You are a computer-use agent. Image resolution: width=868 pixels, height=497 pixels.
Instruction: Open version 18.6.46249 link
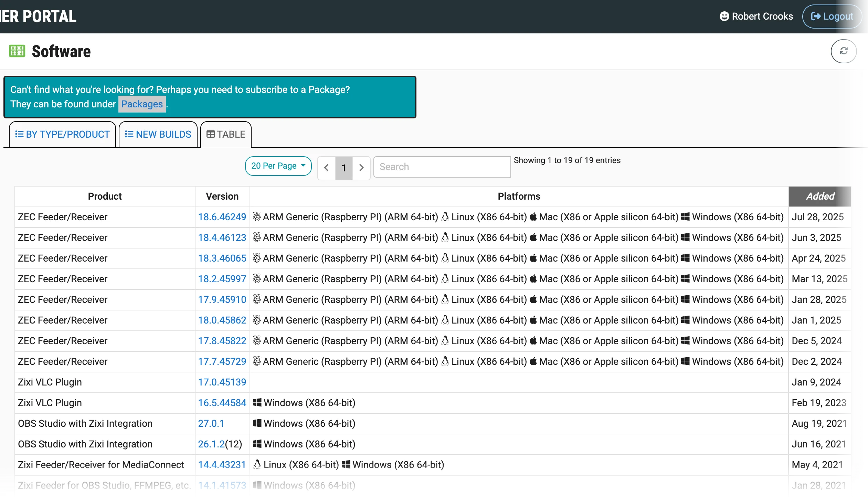(x=222, y=217)
